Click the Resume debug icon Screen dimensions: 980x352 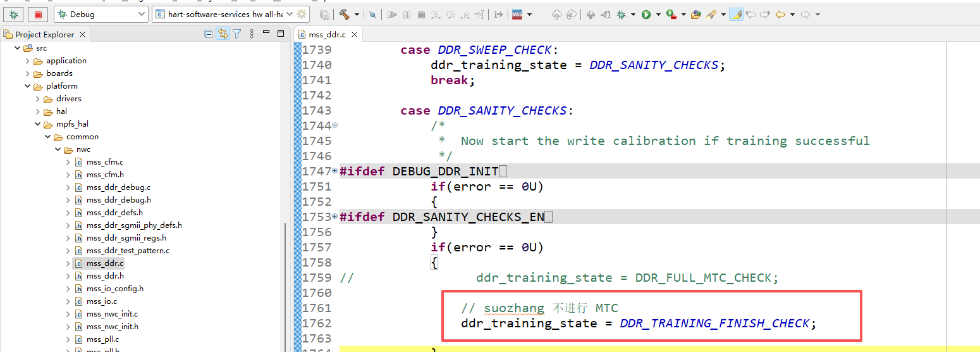click(392, 15)
